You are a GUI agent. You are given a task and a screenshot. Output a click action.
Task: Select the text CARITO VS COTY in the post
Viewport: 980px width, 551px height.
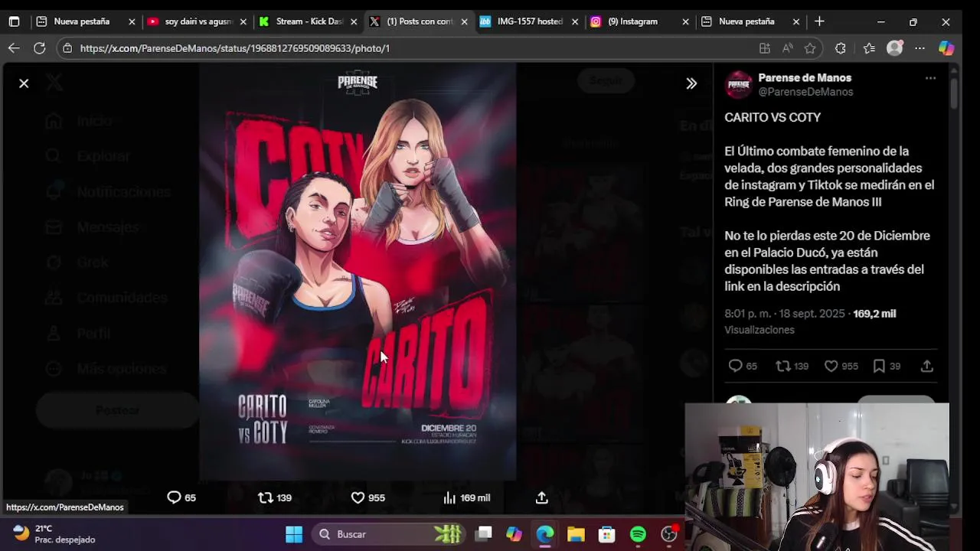point(773,118)
